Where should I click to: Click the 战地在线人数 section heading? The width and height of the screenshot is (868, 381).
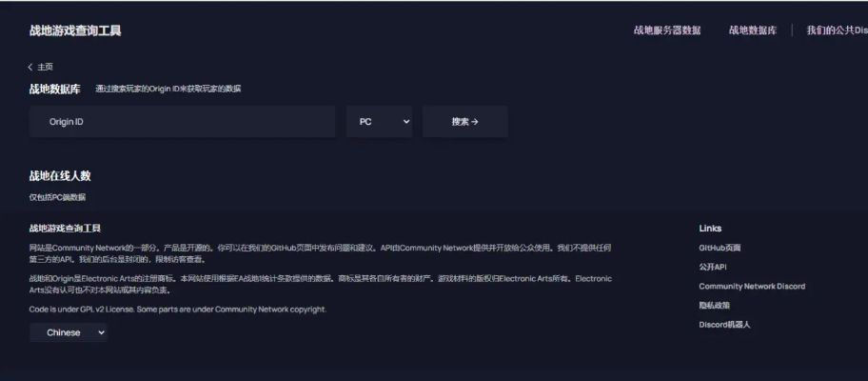pos(60,176)
